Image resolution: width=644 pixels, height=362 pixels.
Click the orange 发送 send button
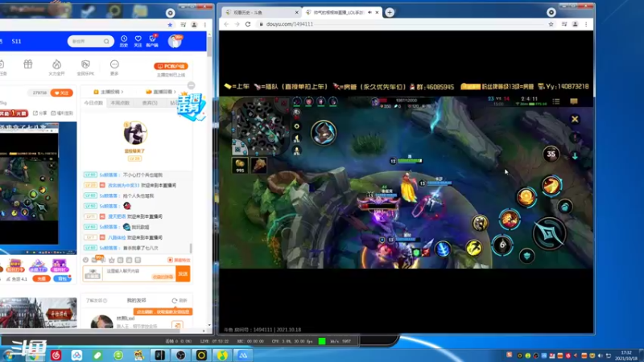(183, 274)
